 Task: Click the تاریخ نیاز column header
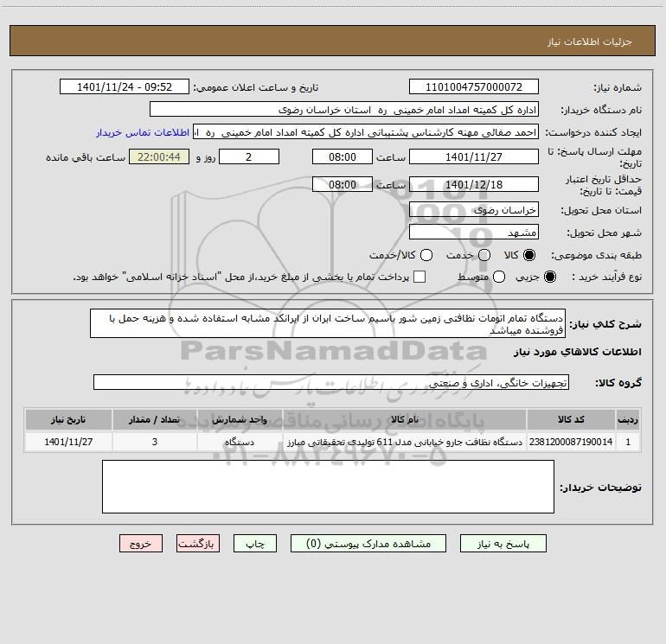point(68,419)
